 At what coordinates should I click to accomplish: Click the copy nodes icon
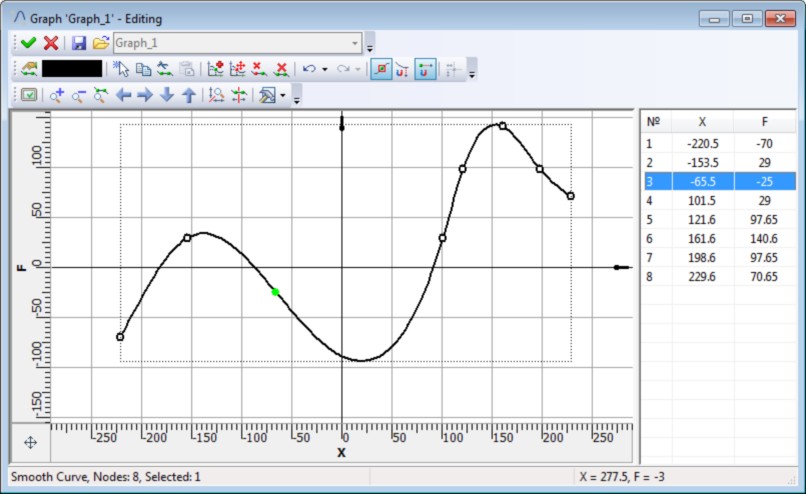click(x=143, y=69)
